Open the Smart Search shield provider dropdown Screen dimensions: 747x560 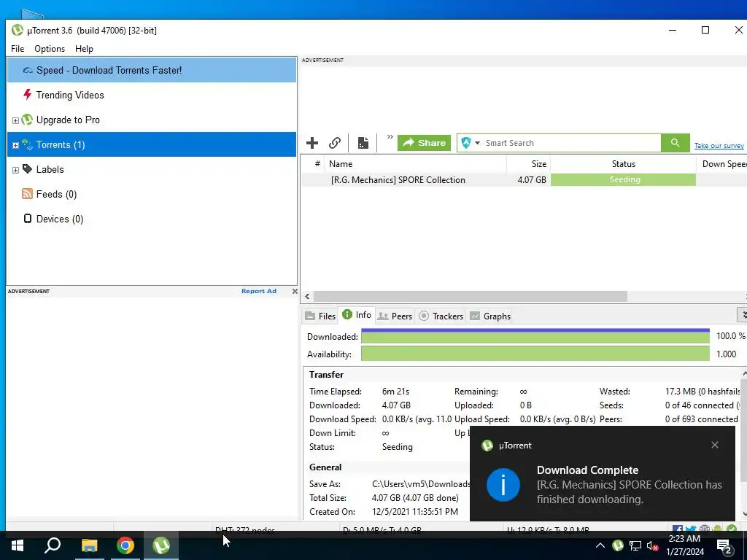tap(471, 143)
